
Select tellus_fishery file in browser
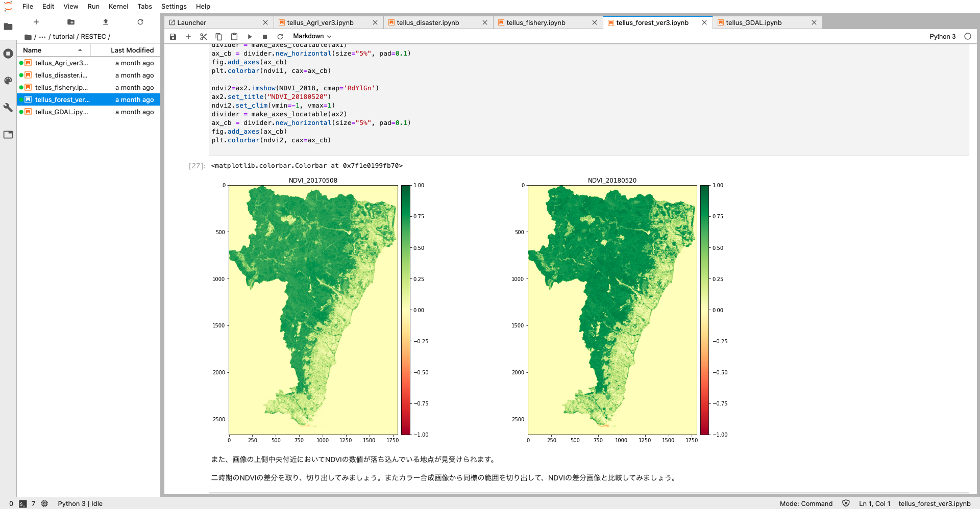click(89, 87)
